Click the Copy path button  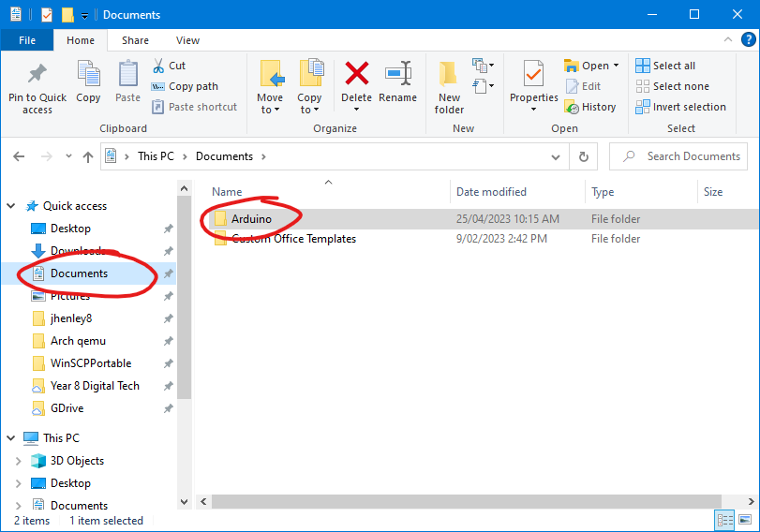(x=185, y=86)
